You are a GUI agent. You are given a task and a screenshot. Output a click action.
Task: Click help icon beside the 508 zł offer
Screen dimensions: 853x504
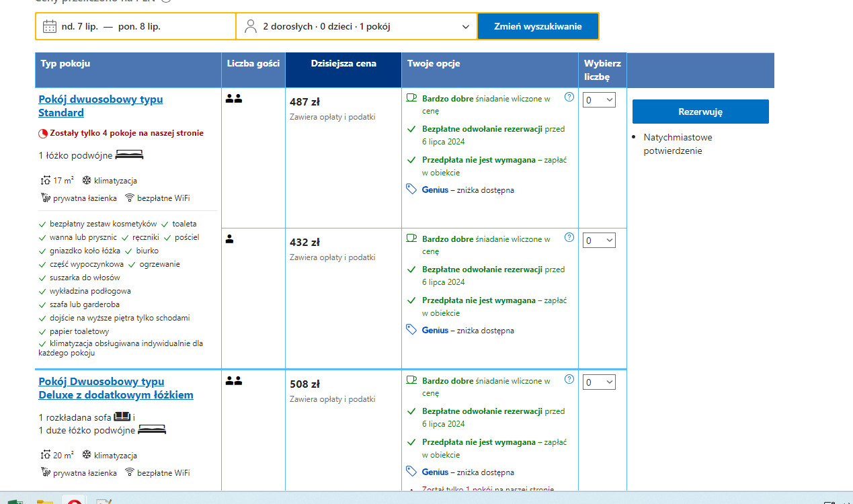[569, 379]
